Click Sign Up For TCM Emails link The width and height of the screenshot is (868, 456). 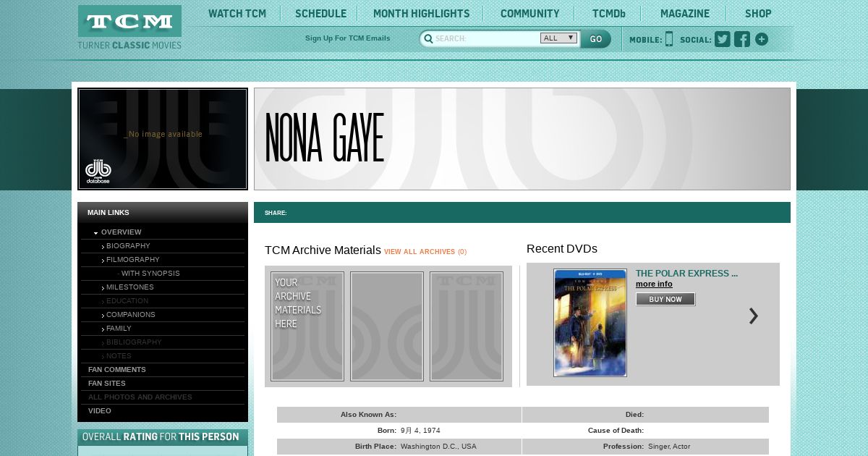pyautogui.click(x=347, y=38)
